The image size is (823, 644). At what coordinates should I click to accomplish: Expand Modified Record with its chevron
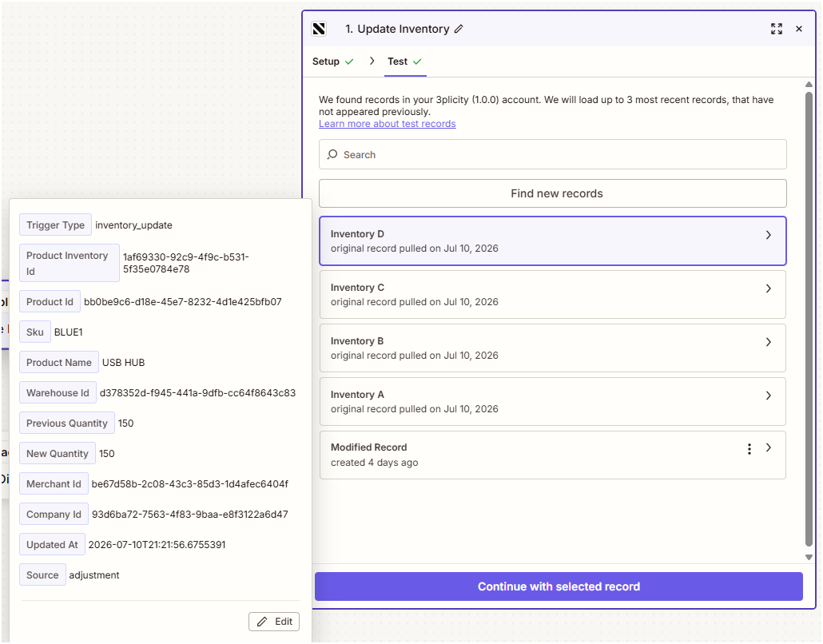769,447
